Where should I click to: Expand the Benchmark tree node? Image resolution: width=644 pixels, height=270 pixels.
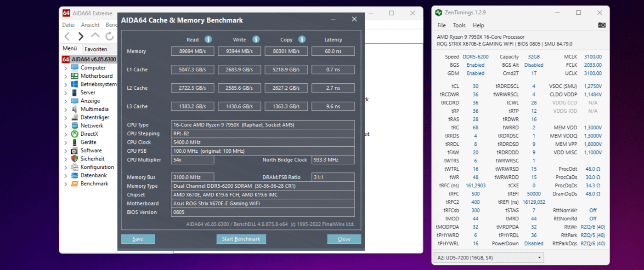coord(66,184)
